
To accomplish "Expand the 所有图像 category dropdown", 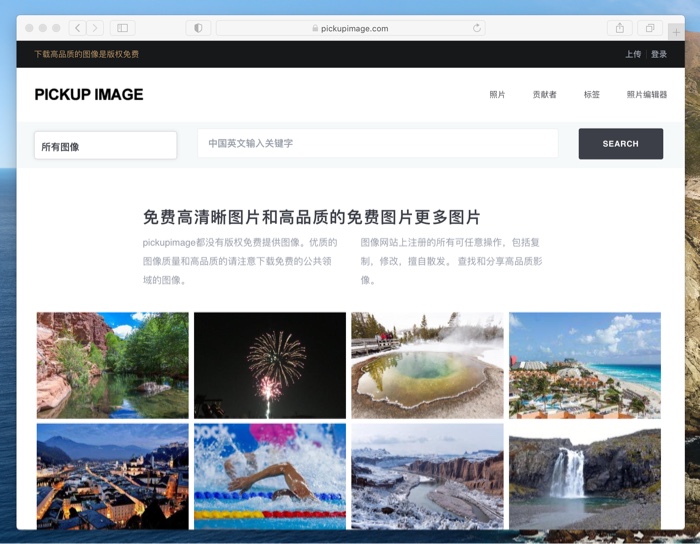I will 105,145.
